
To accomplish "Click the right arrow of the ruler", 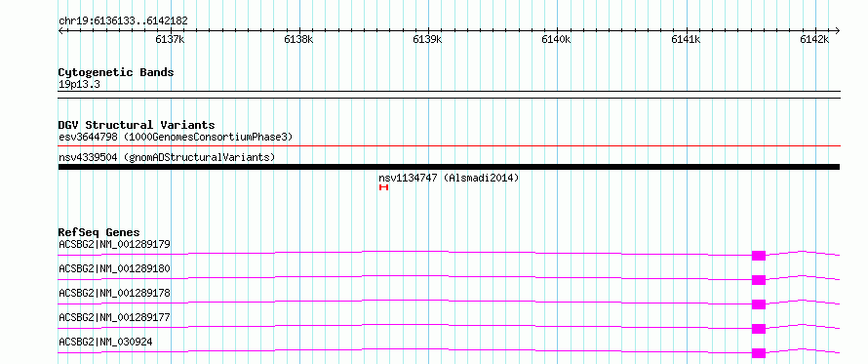I will pyautogui.click(x=837, y=31).
